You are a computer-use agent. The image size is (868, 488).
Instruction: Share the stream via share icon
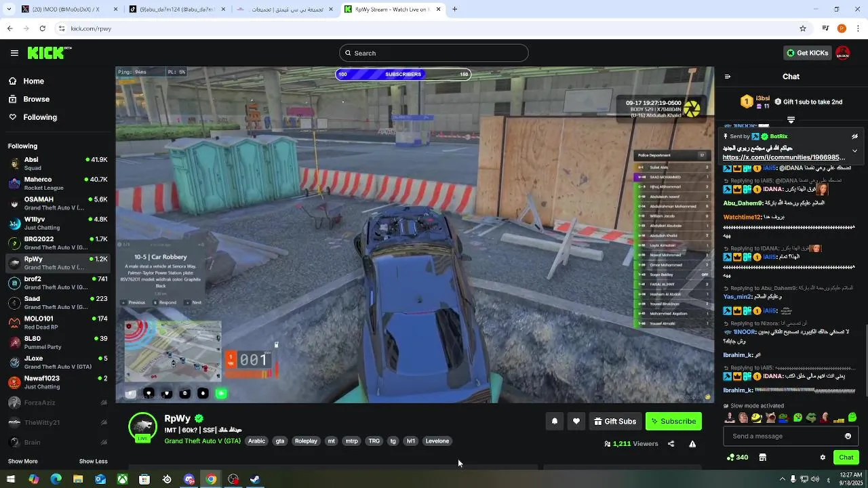tap(671, 444)
